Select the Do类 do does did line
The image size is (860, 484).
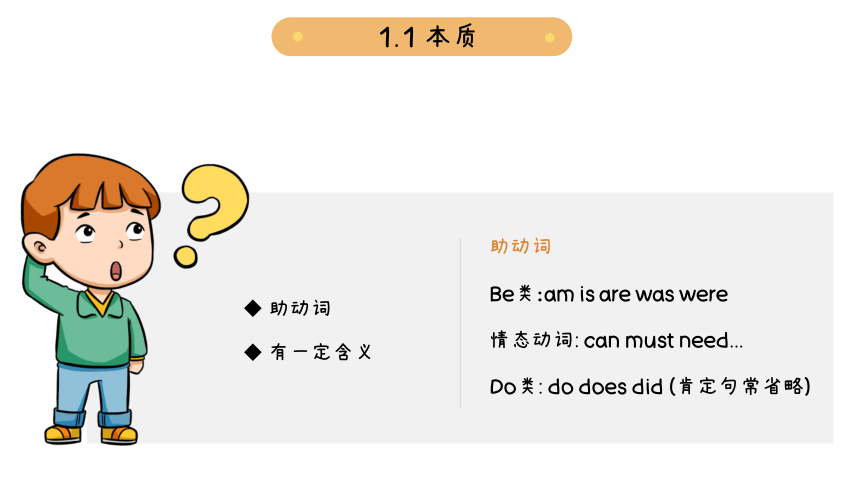(650, 386)
